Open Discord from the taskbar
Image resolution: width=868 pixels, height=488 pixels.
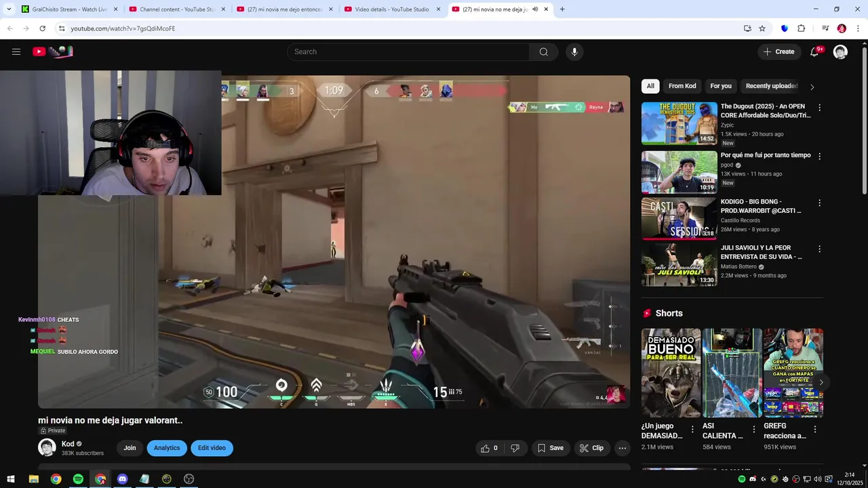122,479
